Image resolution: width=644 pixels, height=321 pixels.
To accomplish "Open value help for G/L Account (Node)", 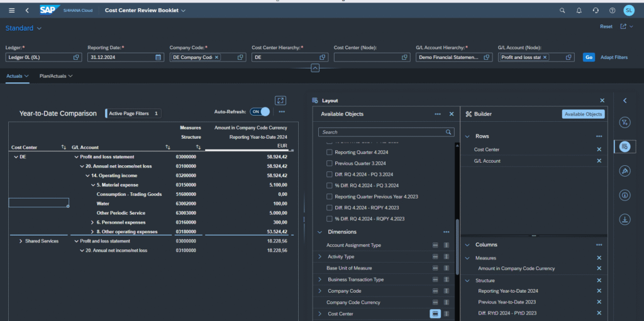I will click(569, 57).
